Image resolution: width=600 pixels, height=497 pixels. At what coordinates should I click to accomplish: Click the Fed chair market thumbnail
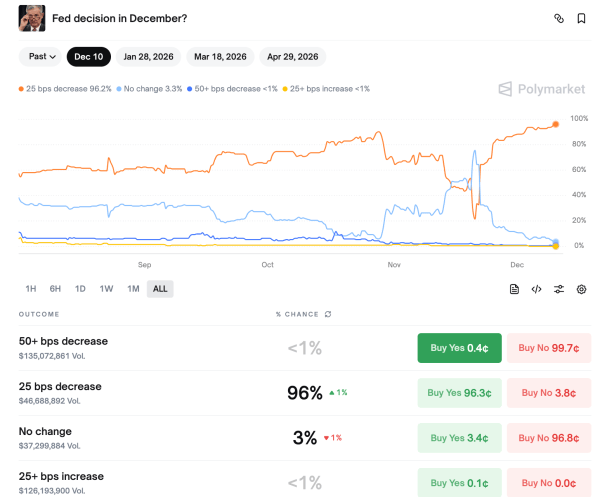click(x=31, y=18)
